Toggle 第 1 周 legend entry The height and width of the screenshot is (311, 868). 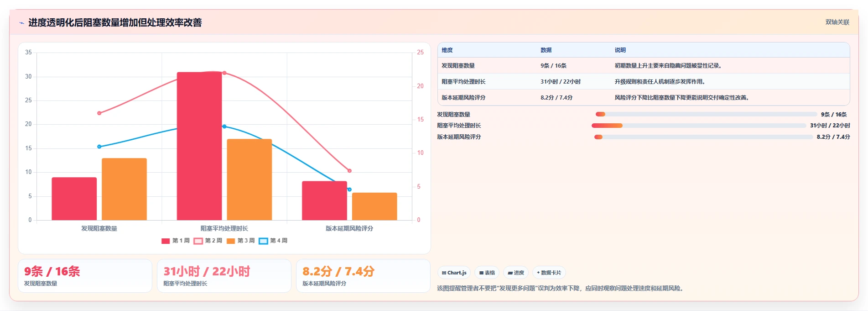176,241
